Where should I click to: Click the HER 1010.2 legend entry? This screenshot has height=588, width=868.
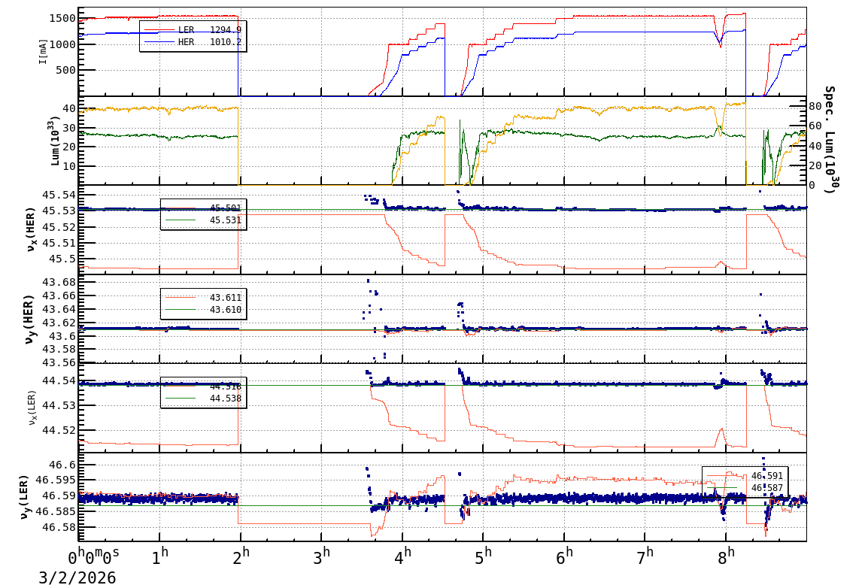point(193,42)
